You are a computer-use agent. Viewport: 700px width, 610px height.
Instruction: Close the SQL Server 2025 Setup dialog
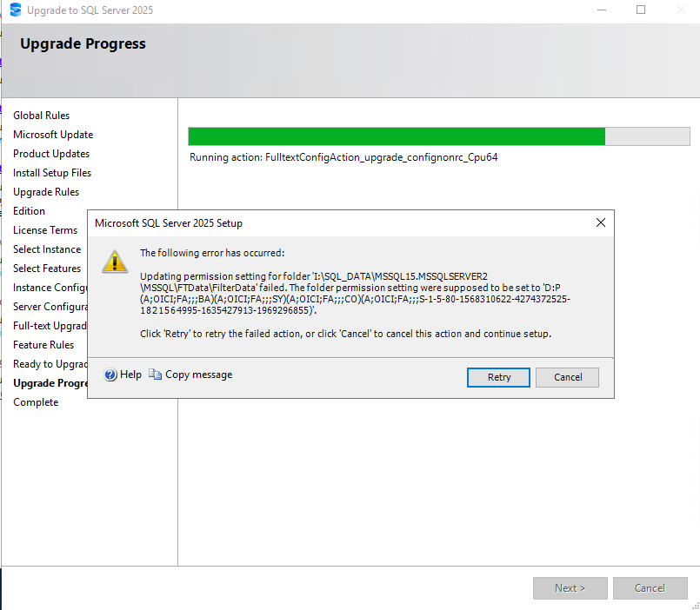pos(601,222)
